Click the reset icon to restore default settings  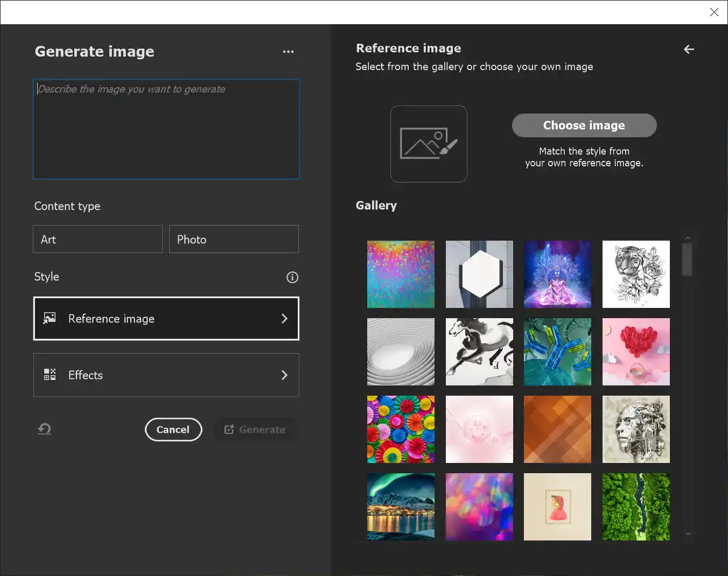point(44,429)
